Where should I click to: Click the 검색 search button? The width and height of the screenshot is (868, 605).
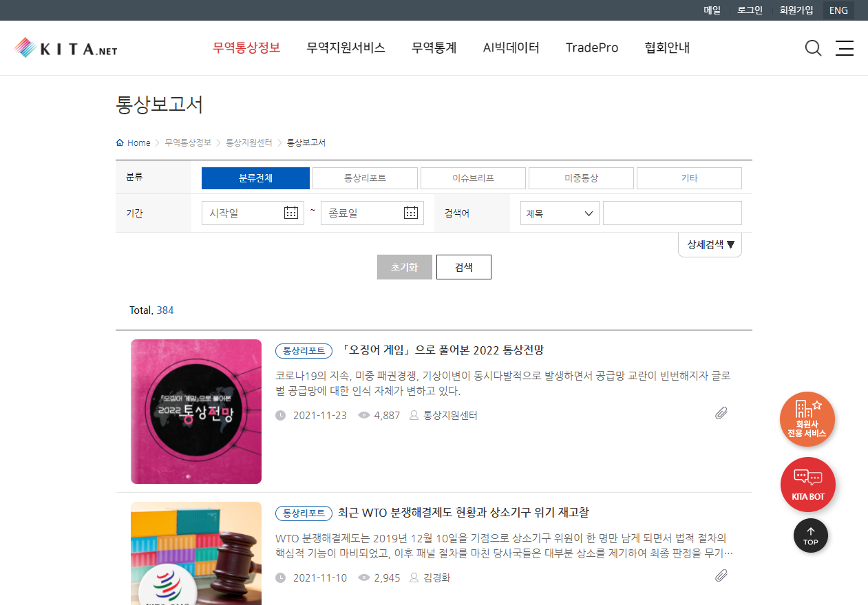click(463, 267)
